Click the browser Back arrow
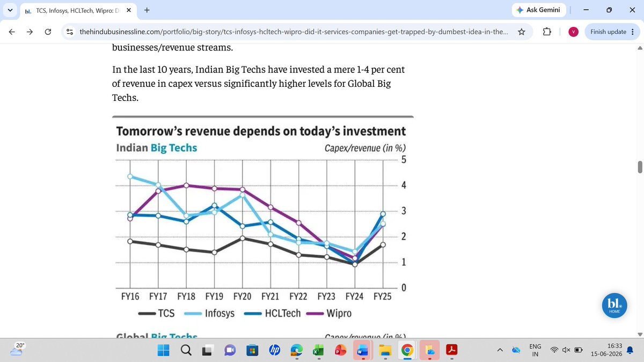Image resolution: width=644 pixels, height=362 pixels. tap(12, 32)
